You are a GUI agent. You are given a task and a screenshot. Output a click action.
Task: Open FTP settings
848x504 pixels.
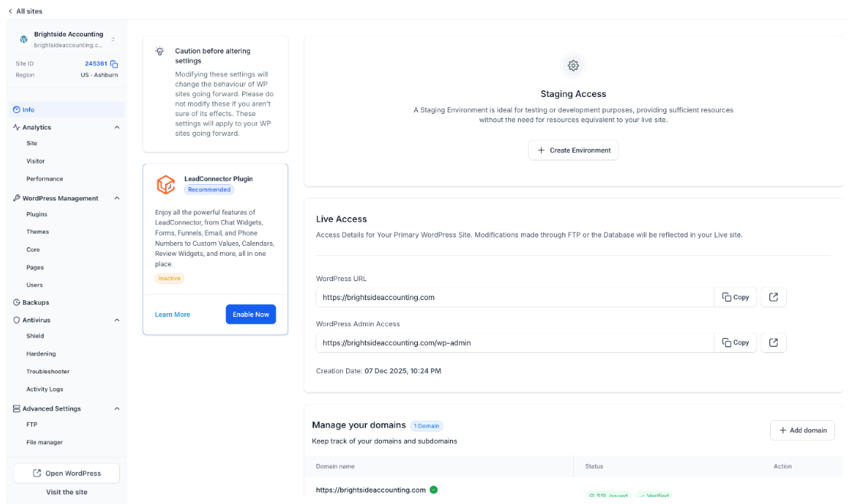click(x=32, y=425)
